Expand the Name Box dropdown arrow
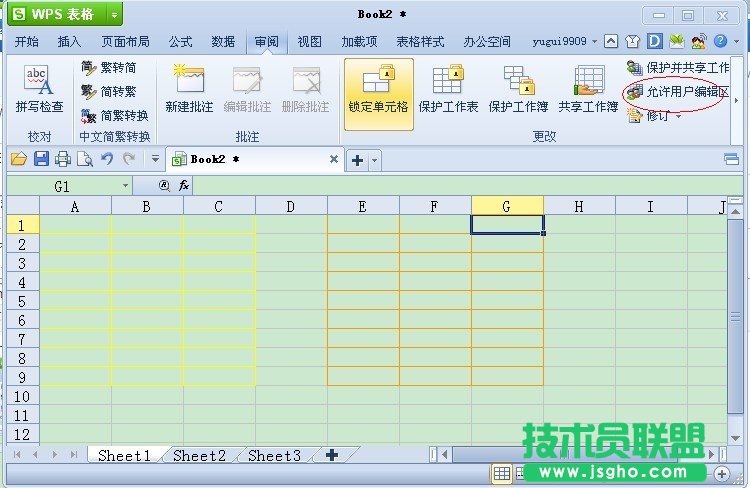The width and height of the screenshot is (750, 488). click(125, 186)
